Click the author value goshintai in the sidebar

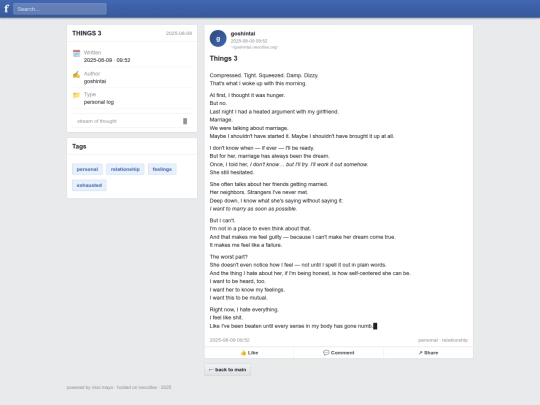(x=95, y=81)
